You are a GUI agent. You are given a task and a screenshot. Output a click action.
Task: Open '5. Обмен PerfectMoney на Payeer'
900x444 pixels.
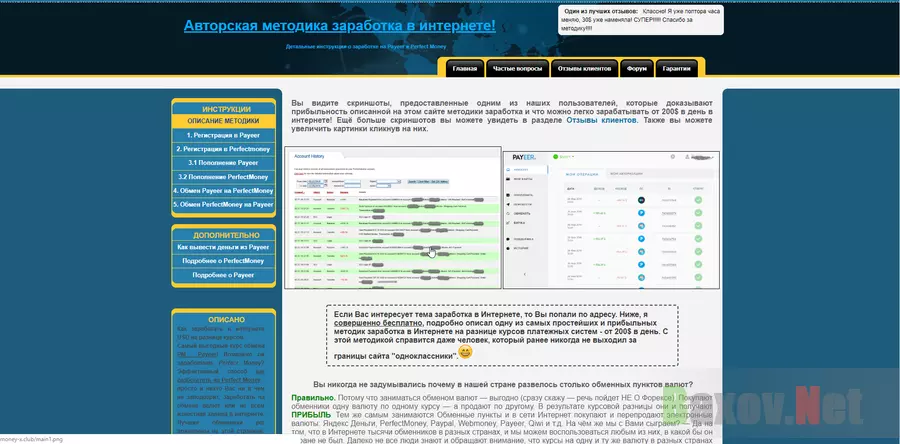click(223, 204)
